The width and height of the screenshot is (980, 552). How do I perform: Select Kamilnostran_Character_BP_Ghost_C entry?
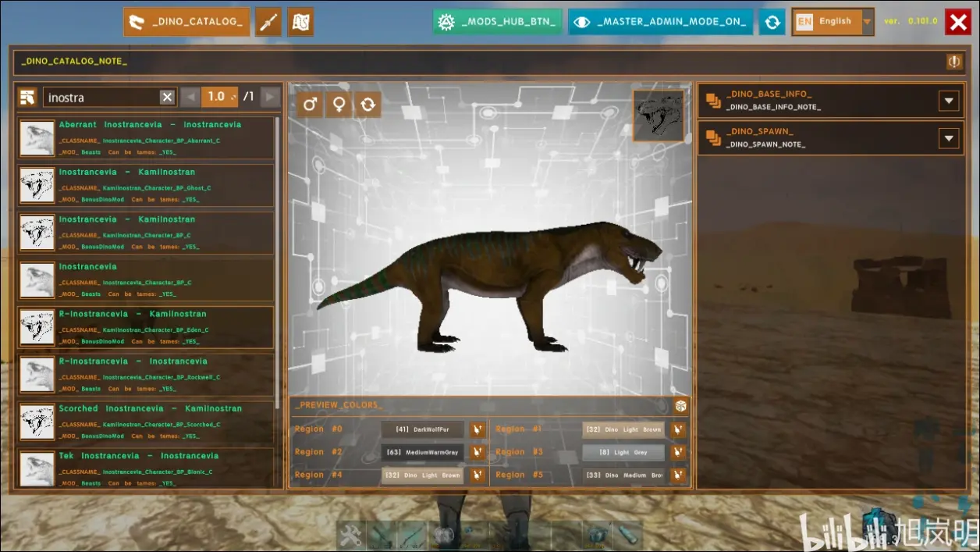146,185
